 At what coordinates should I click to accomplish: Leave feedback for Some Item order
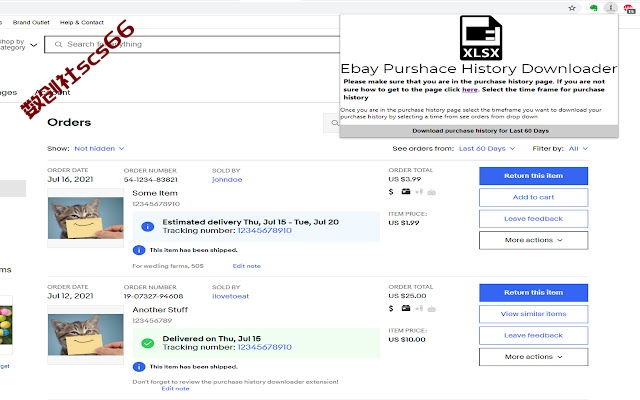click(x=533, y=219)
